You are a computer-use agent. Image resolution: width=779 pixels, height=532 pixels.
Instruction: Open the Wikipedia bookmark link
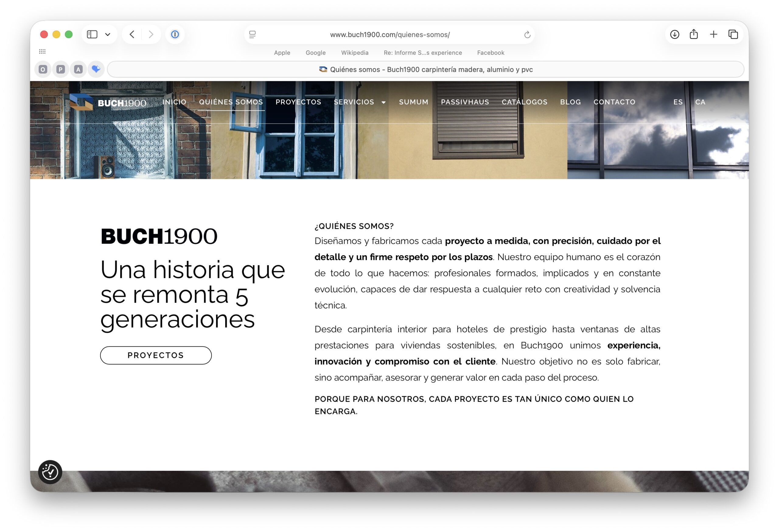(354, 53)
